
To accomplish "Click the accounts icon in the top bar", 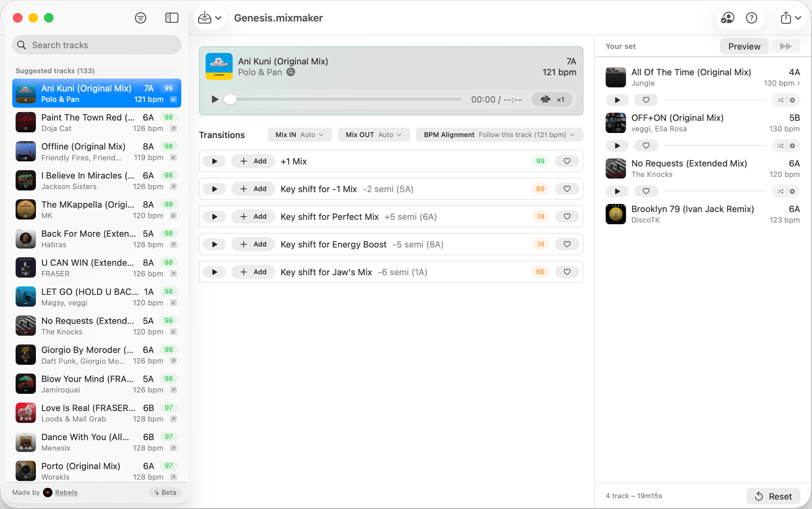I will click(728, 18).
